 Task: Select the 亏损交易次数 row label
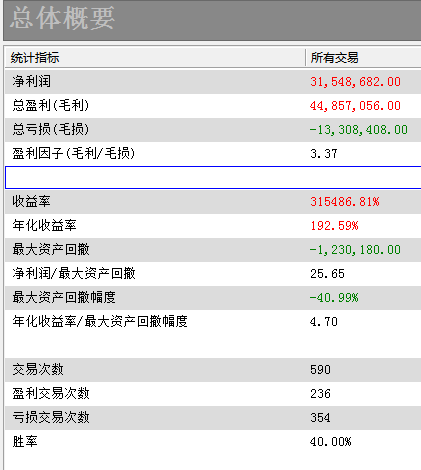[x=51, y=417]
